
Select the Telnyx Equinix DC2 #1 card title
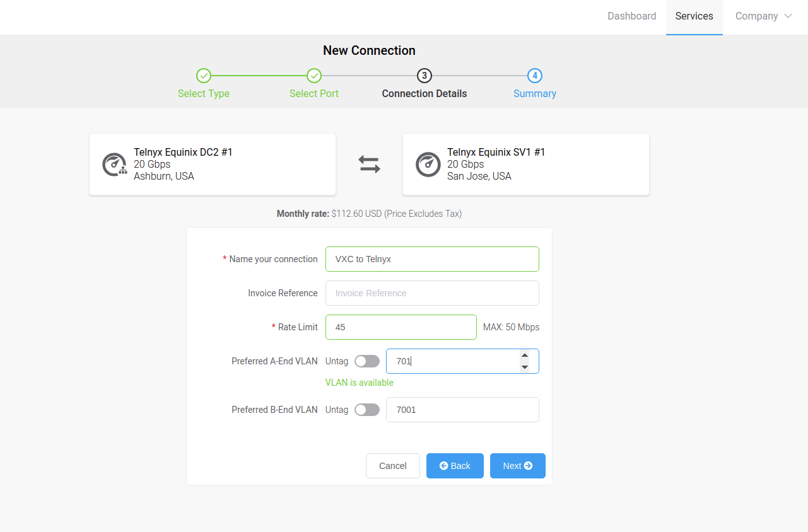pyautogui.click(x=183, y=152)
